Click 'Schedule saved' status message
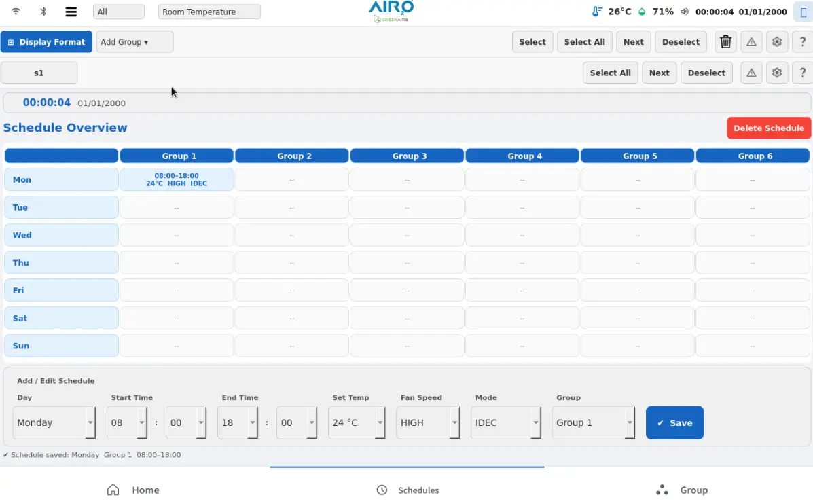 pyautogui.click(x=92, y=454)
